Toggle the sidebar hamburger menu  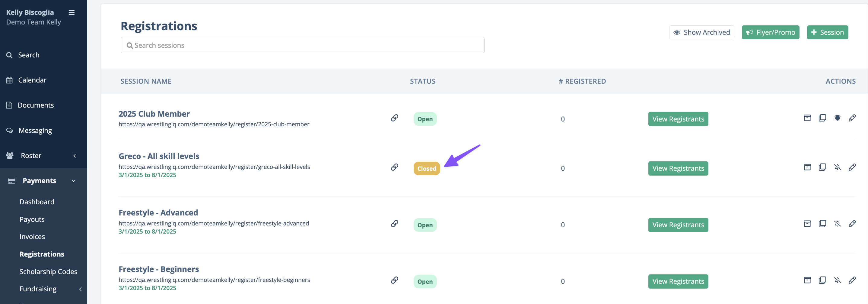click(x=72, y=12)
